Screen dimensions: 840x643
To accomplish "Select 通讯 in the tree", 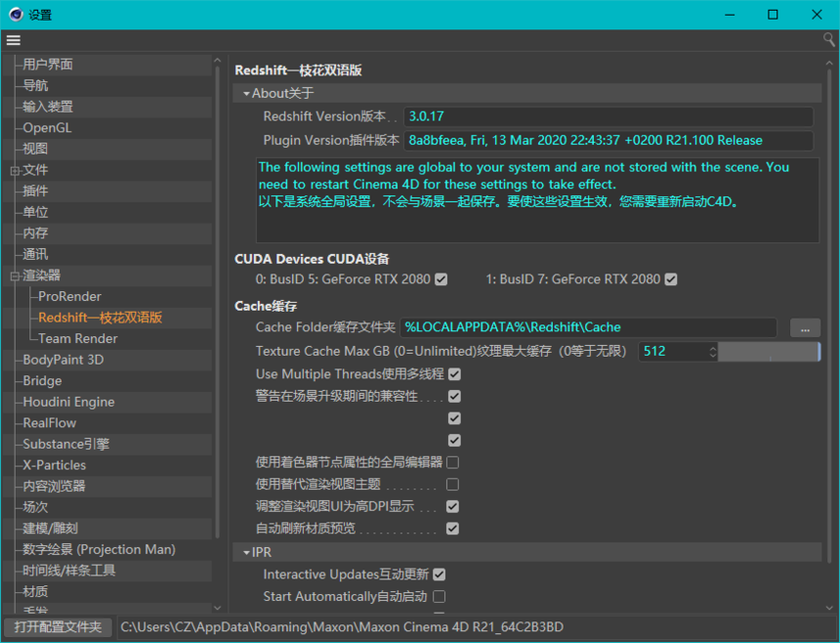I will coord(35,254).
